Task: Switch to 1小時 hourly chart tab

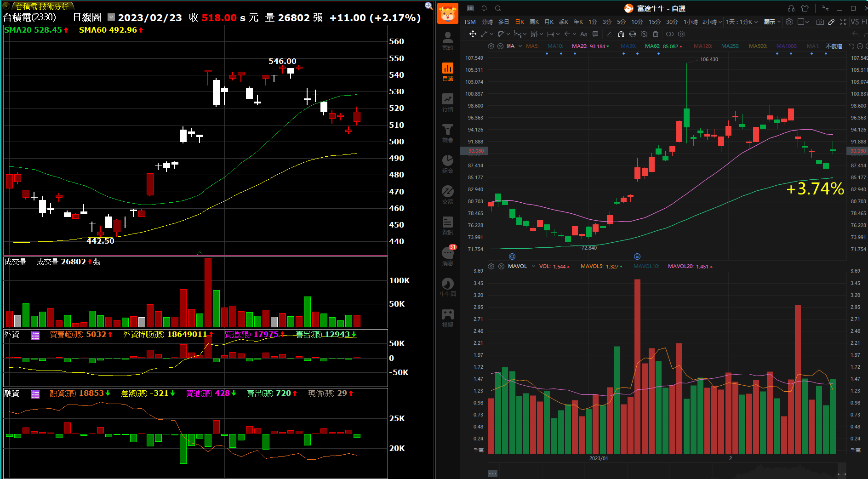Action: click(x=691, y=22)
